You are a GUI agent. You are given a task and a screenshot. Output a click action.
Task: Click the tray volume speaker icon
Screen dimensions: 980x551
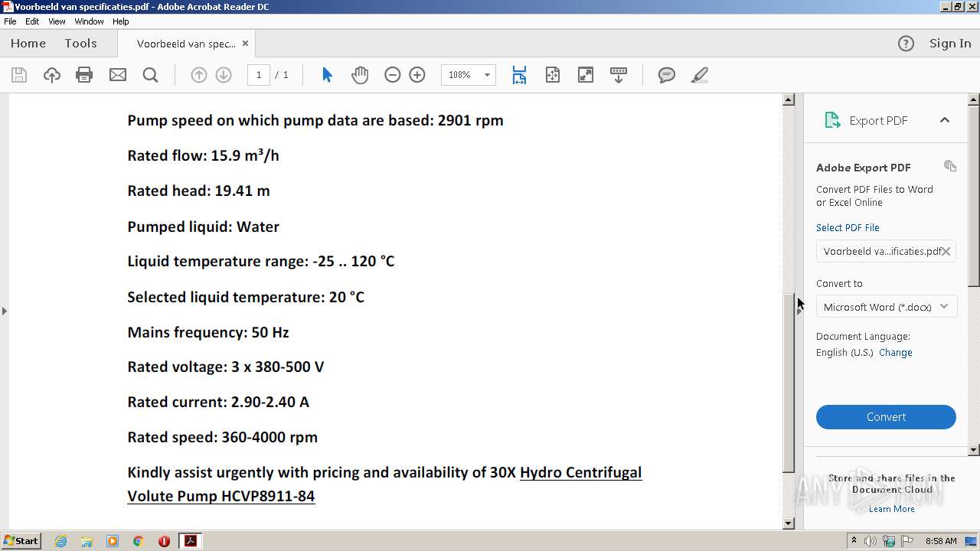click(871, 541)
